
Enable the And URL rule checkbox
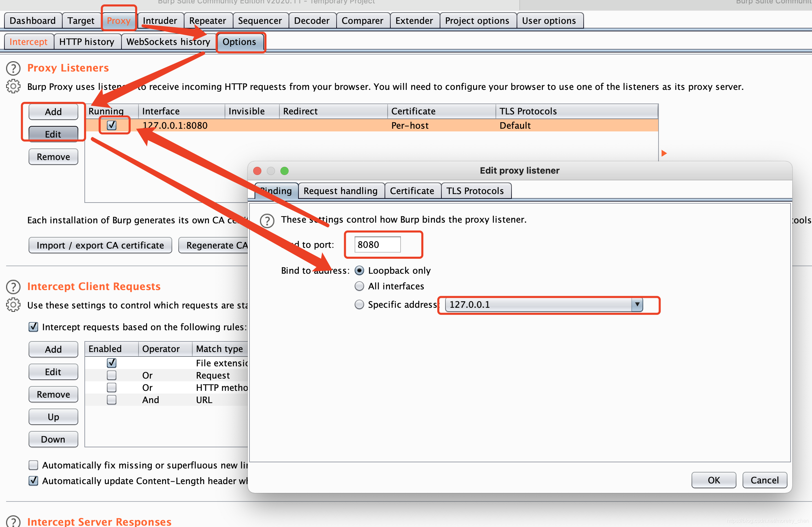112,400
